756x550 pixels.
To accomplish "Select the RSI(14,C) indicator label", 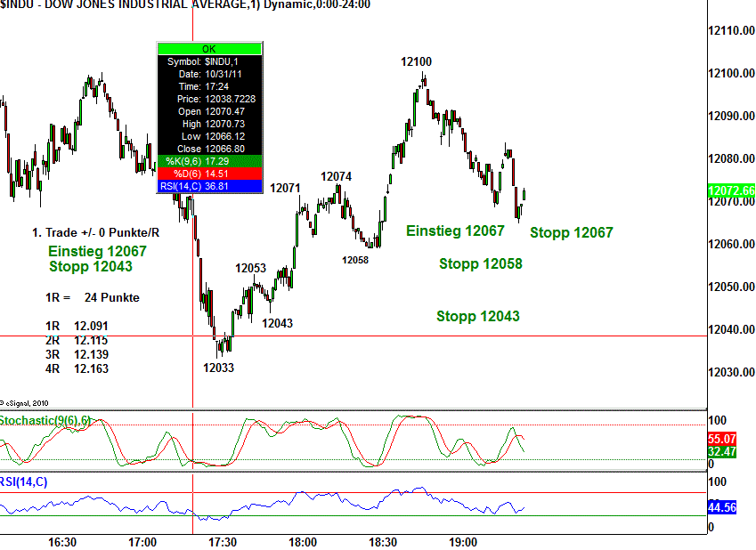I will click(25, 482).
